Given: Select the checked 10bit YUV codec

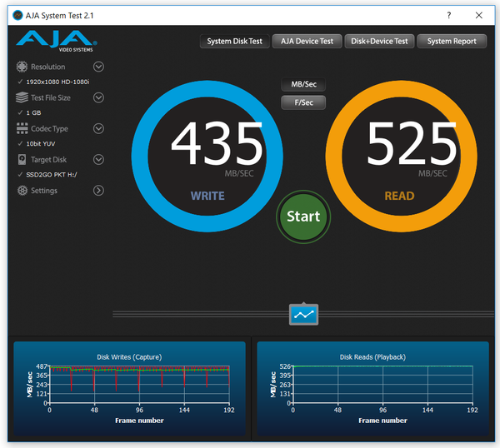Looking at the screenshot, I should (37, 144).
